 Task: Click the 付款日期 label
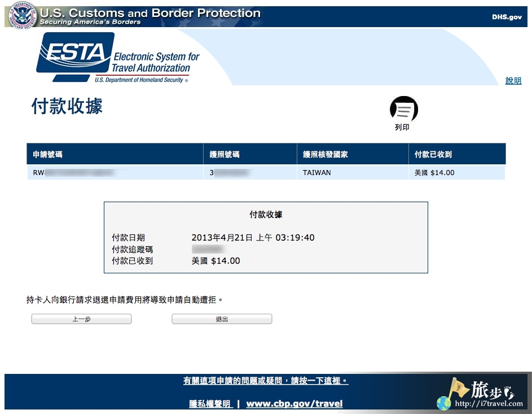click(x=128, y=237)
